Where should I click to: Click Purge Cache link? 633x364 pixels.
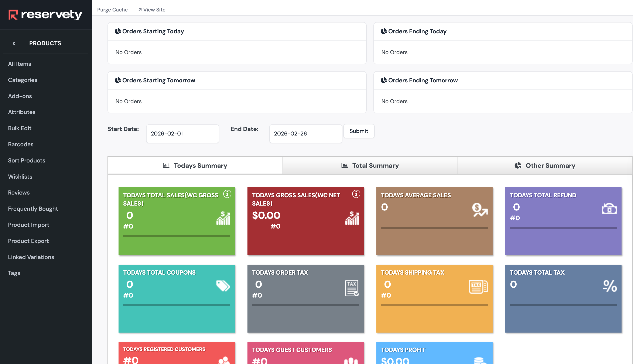(112, 10)
